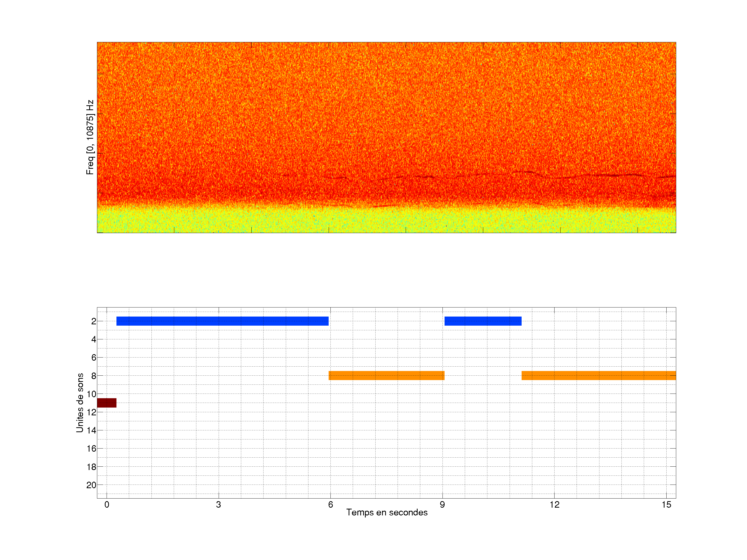Click y-axis tick label 8
This screenshot has height=560, width=747.
[x=94, y=376]
